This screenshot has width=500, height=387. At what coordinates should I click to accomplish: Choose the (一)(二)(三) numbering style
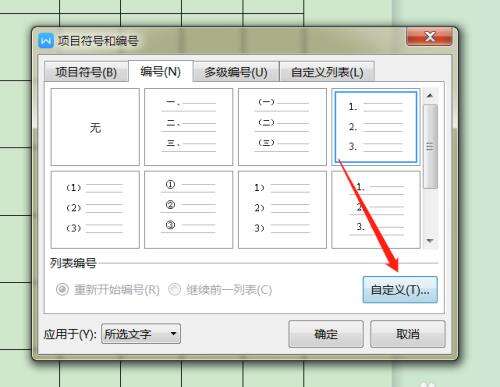(x=282, y=127)
